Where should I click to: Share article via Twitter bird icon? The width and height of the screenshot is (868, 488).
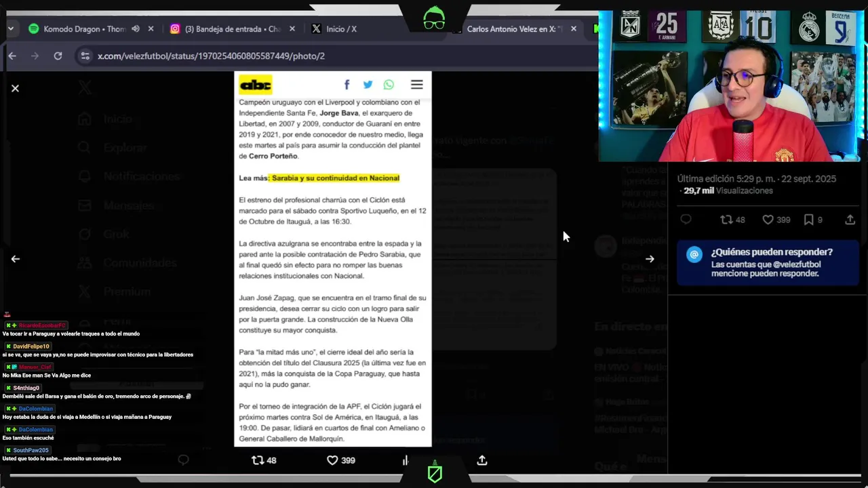(368, 85)
